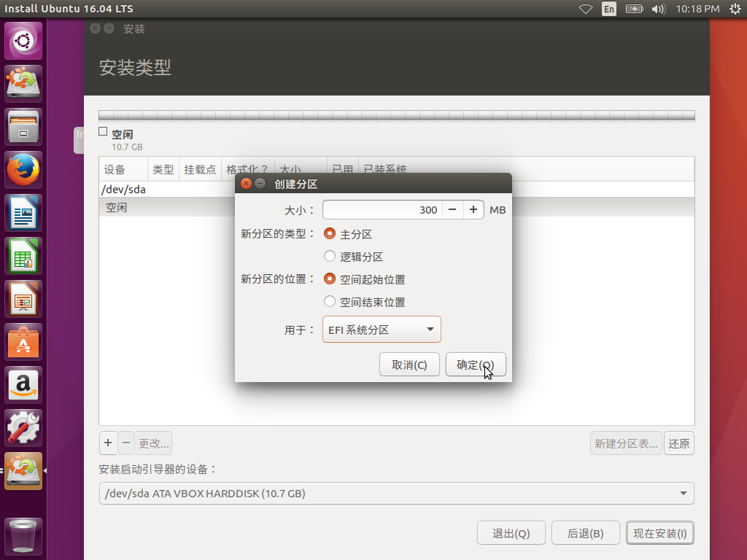The height and width of the screenshot is (560, 747).
Task: Click 新建分区表... button
Action: (626, 443)
